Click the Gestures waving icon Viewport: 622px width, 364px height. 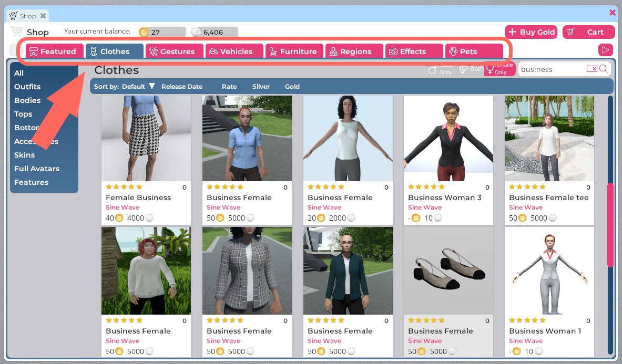tap(155, 51)
